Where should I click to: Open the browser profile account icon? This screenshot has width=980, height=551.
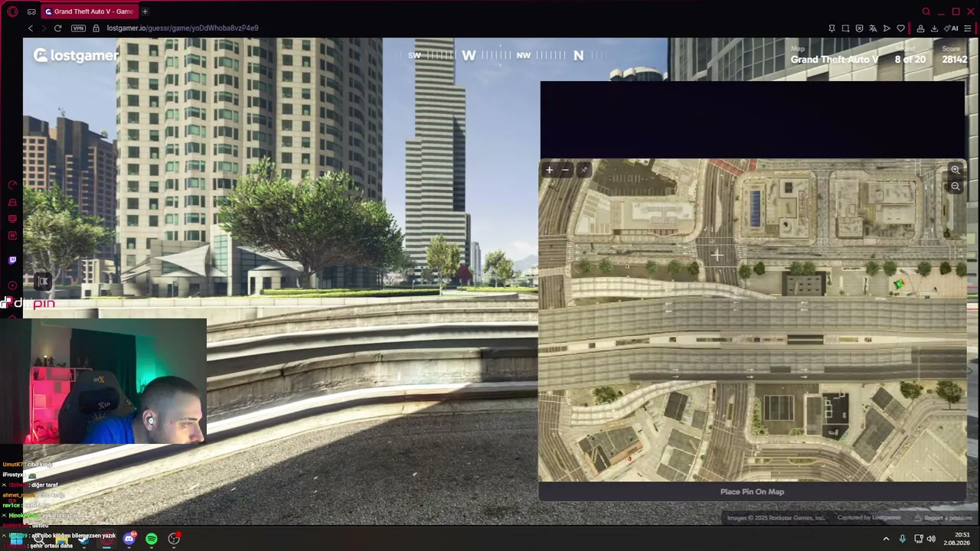[920, 28]
